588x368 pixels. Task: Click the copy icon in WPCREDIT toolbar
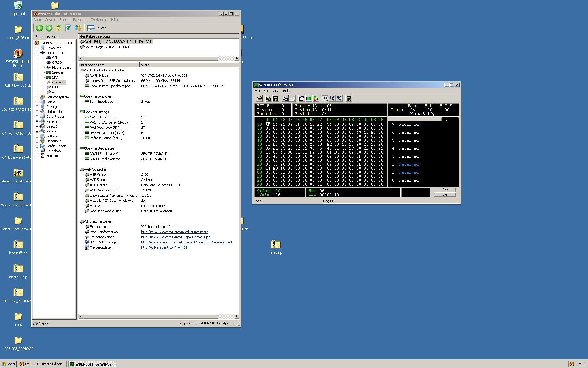[285, 98]
